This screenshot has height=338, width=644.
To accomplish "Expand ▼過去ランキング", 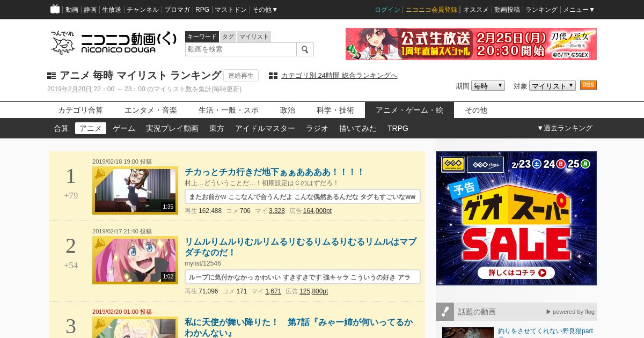I will click(565, 128).
